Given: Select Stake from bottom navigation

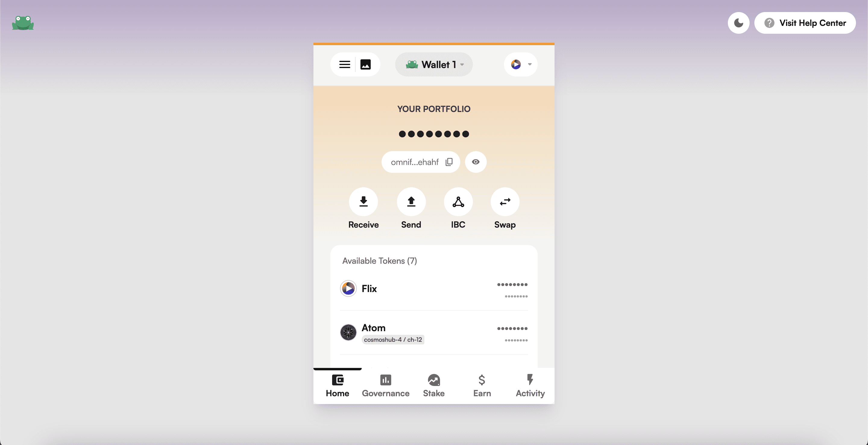Looking at the screenshot, I should click(x=434, y=386).
